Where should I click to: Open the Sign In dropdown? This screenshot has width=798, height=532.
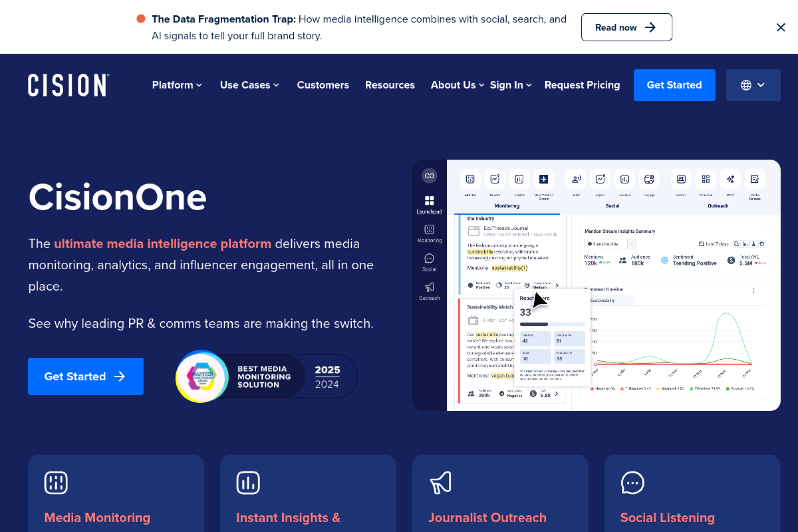point(511,85)
